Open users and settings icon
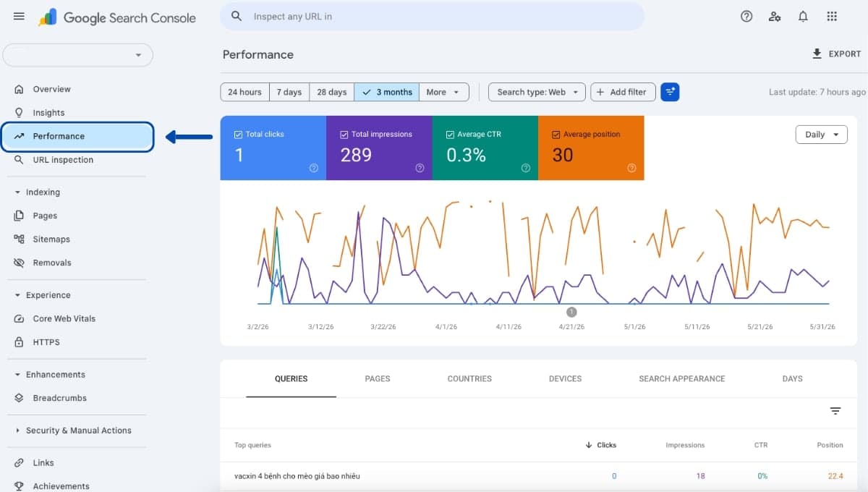The width and height of the screenshot is (868, 492). 775,17
